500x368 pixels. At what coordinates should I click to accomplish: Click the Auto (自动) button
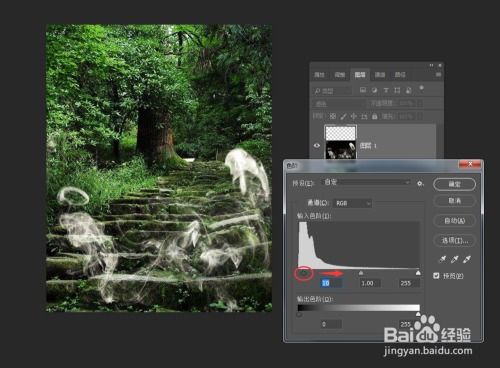pyautogui.click(x=454, y=220)
